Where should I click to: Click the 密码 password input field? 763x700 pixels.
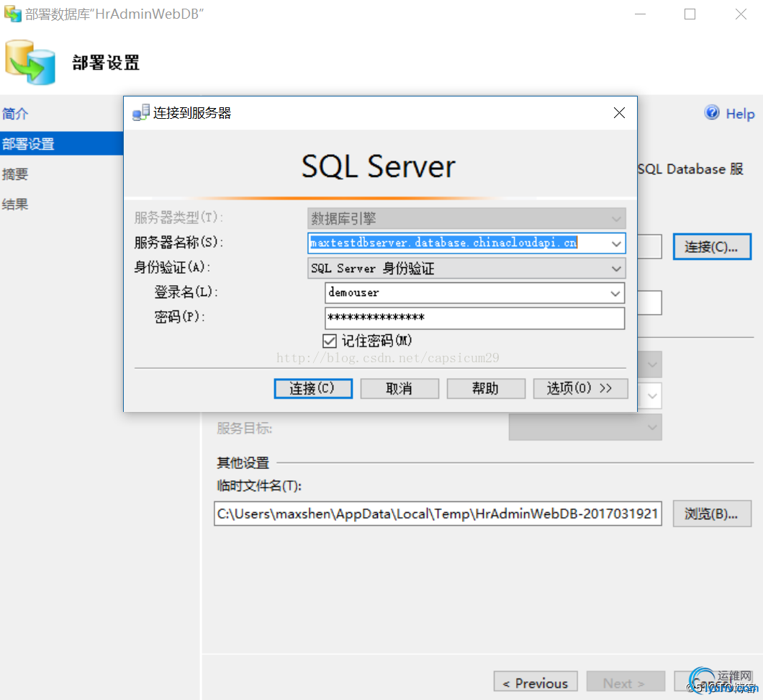tap(474, 318)
